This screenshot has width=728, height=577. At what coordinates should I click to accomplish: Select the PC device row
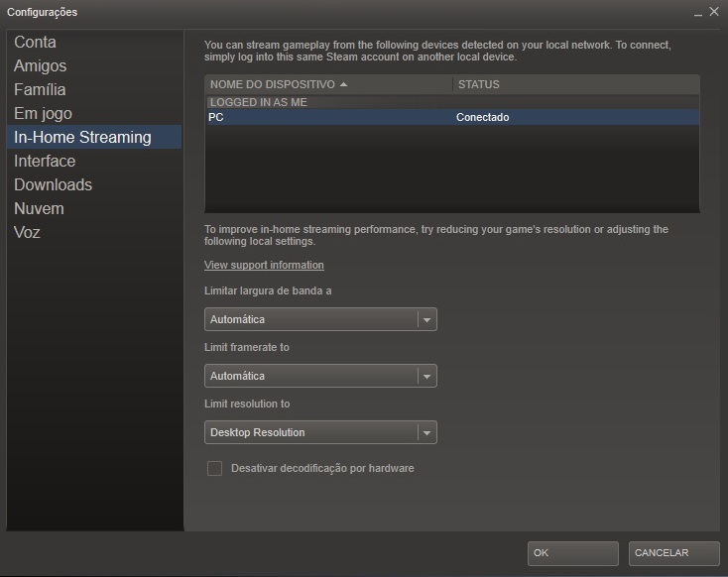452,117
